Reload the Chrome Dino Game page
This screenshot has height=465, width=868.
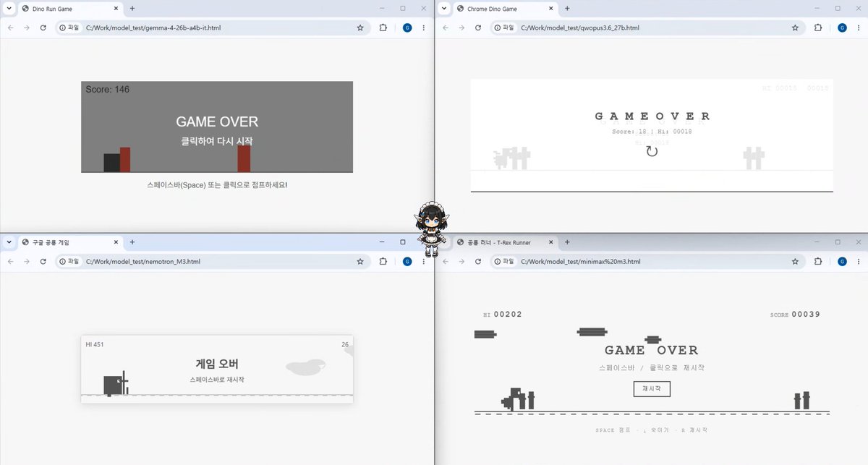[x=478, y=27]
